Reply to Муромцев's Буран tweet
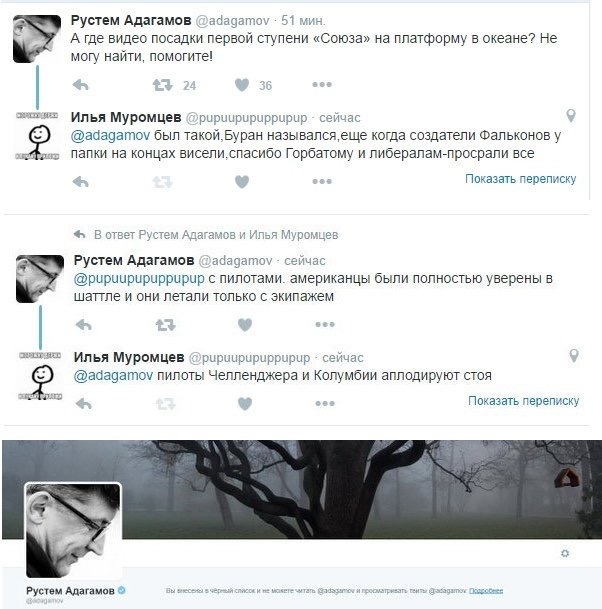Screen dimensions: 602x609 pos(81,181)
